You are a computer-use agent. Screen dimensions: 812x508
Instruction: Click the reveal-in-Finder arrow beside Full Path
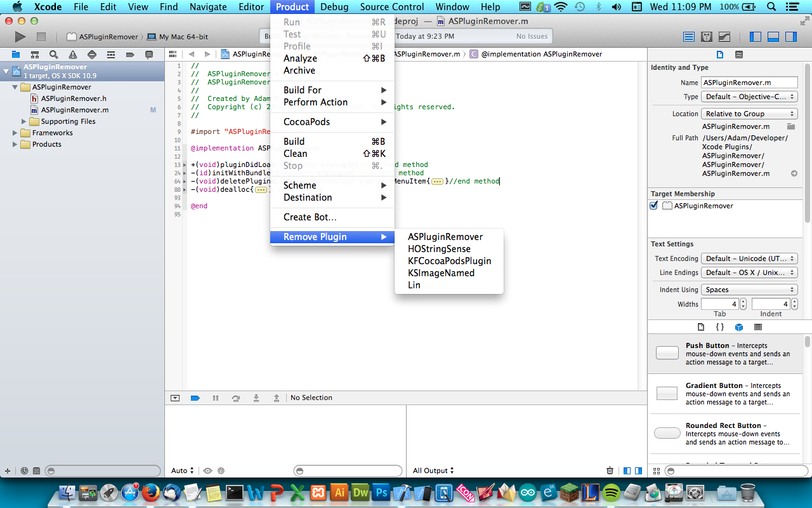794,173
